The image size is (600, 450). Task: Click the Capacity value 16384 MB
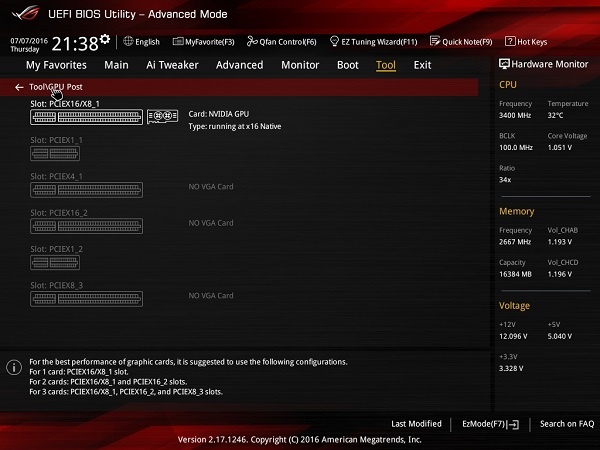[515, 274]
